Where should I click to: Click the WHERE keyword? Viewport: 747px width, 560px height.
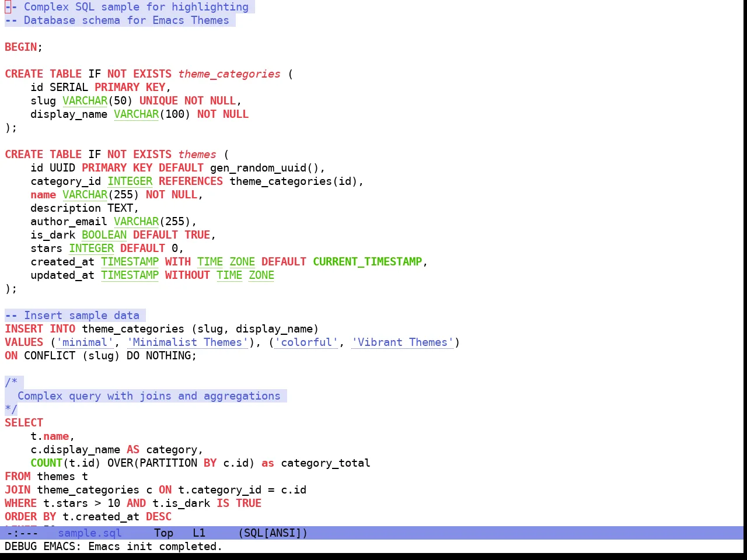tap(21, 503)
